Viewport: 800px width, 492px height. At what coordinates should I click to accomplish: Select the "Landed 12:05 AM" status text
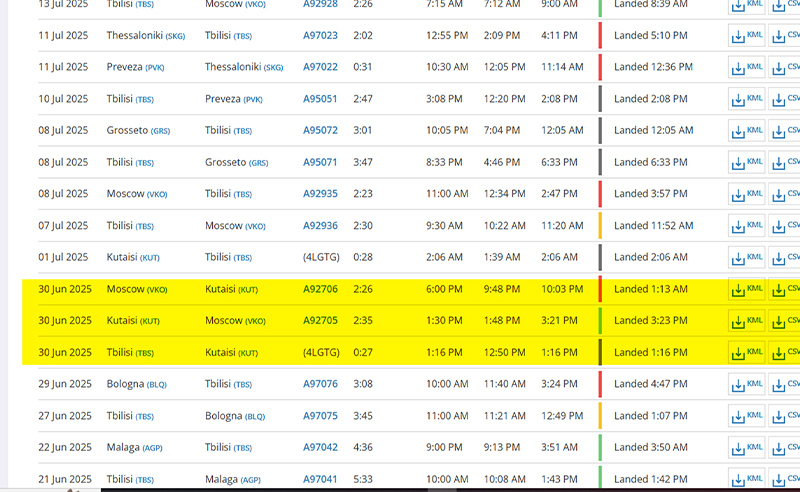[x=654, y=131]
